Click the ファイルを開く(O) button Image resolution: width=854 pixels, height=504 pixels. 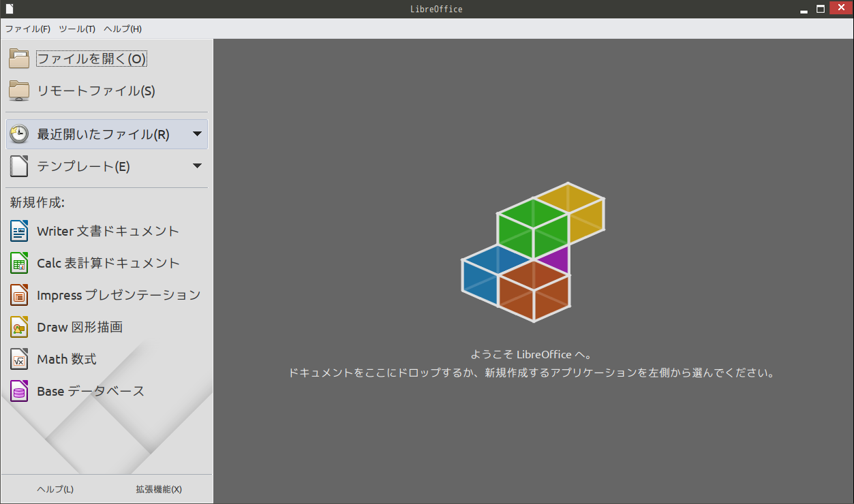[106, 59]
